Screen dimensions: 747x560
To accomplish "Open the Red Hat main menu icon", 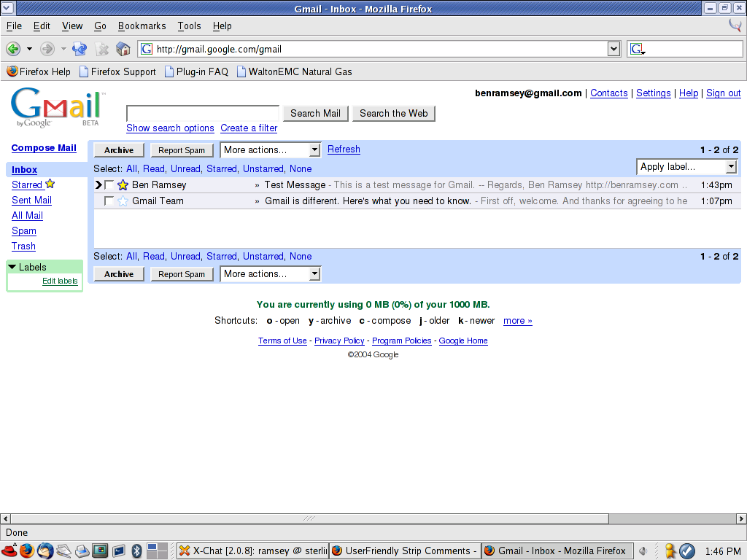I will pos(10,551).
